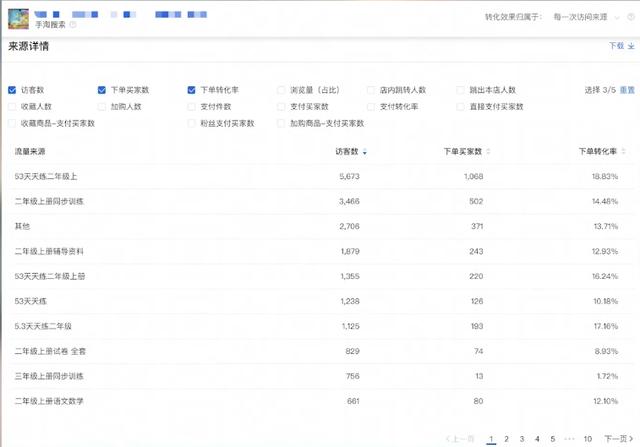Tick the 支付转化率 checkbox
Viewport: 640px width, 447px height.
point(371,107)
